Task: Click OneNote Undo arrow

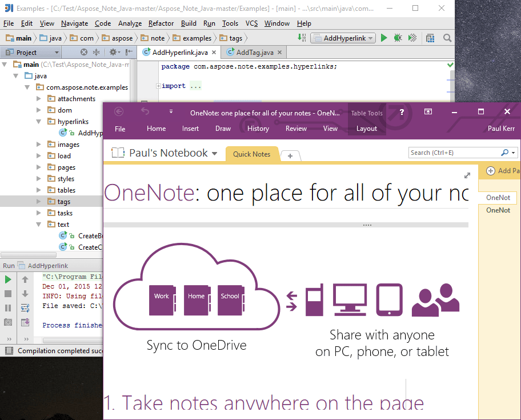Action: pyautogui.click(x=145, y=111)
